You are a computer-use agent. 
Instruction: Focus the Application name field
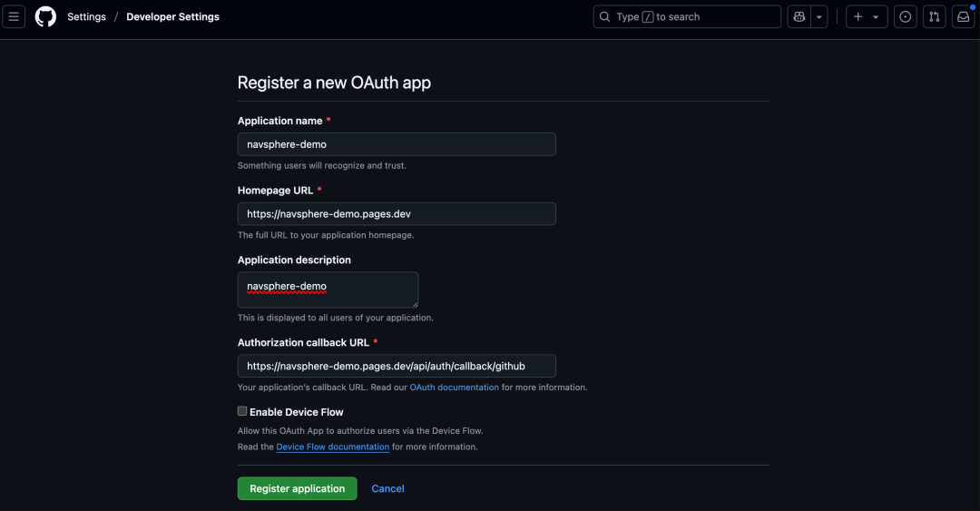click(397, 144)
